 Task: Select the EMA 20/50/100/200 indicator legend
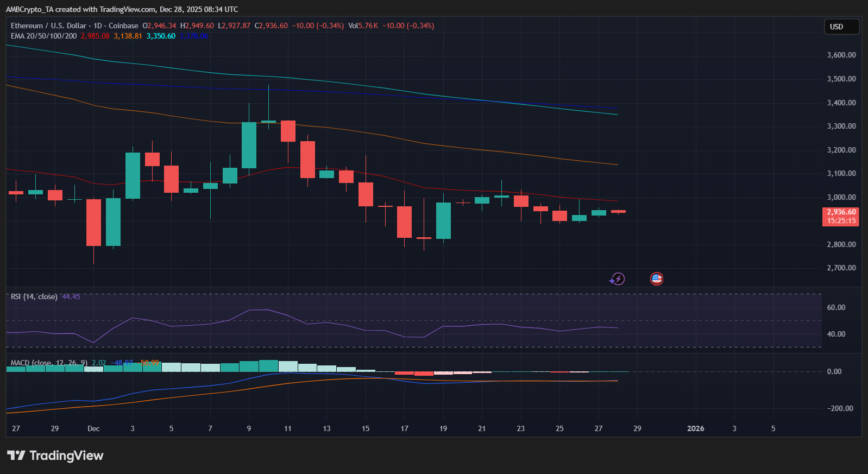43,36
